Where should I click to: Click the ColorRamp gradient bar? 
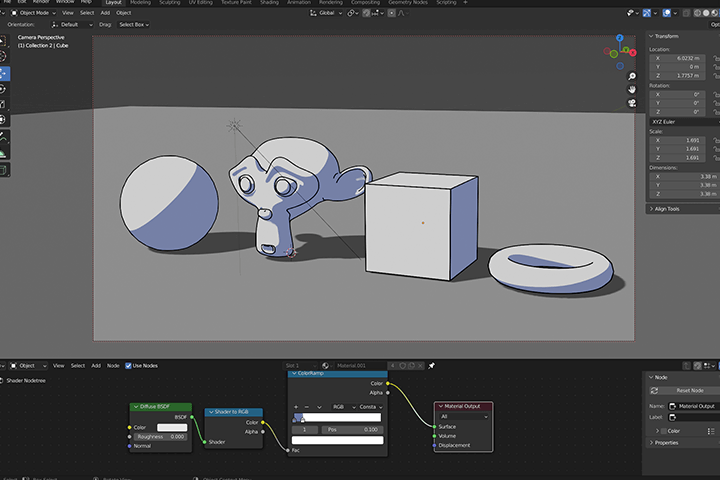click(338, 417)
